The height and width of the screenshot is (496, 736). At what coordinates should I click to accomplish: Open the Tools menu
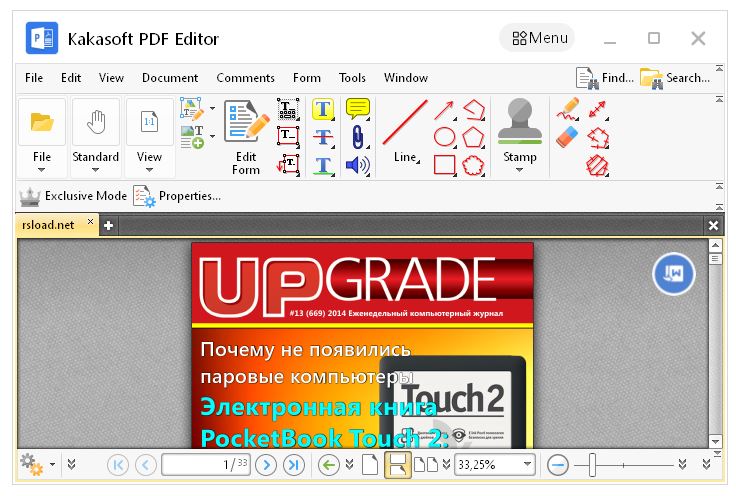(x=352, y=78)
